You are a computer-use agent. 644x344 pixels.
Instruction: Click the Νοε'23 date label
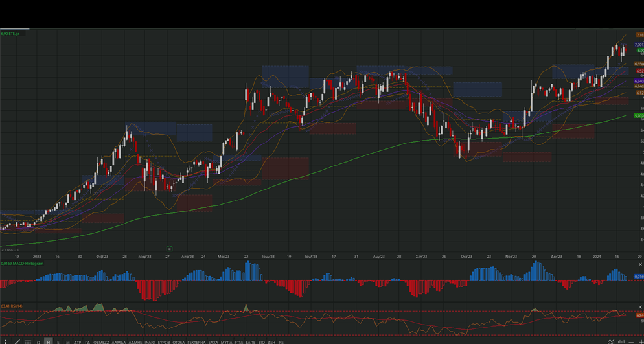pos(511,257)
